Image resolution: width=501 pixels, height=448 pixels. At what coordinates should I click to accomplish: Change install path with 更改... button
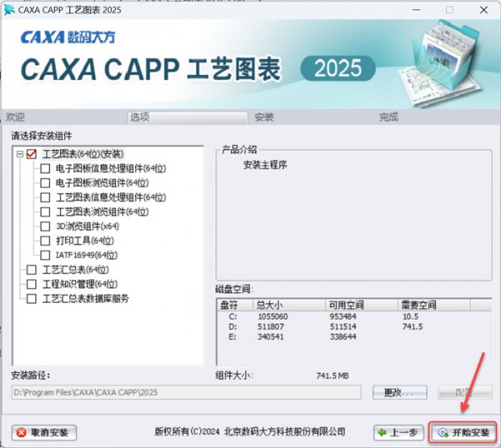(x=400, y=392)
